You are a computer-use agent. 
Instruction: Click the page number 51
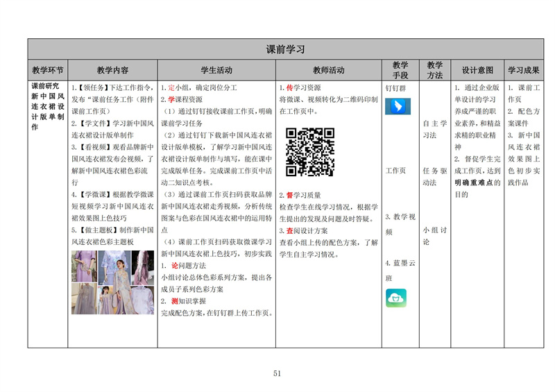[x=277, y=373]
